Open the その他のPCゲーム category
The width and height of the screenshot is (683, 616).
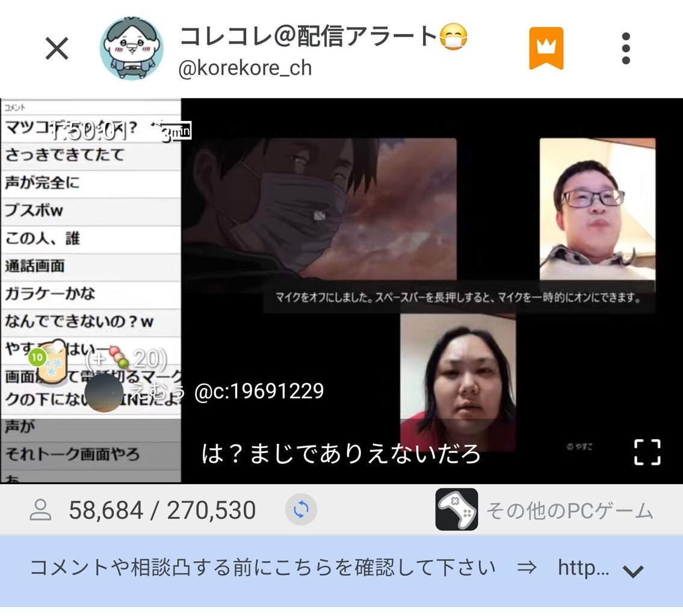click(x=570, y=510)
